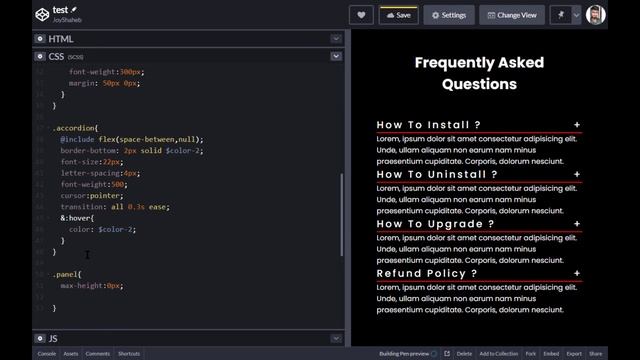The image size is (640, 360).
Task: Click the Frequently Asked Questions heading
Action: (x=479, y=73)
